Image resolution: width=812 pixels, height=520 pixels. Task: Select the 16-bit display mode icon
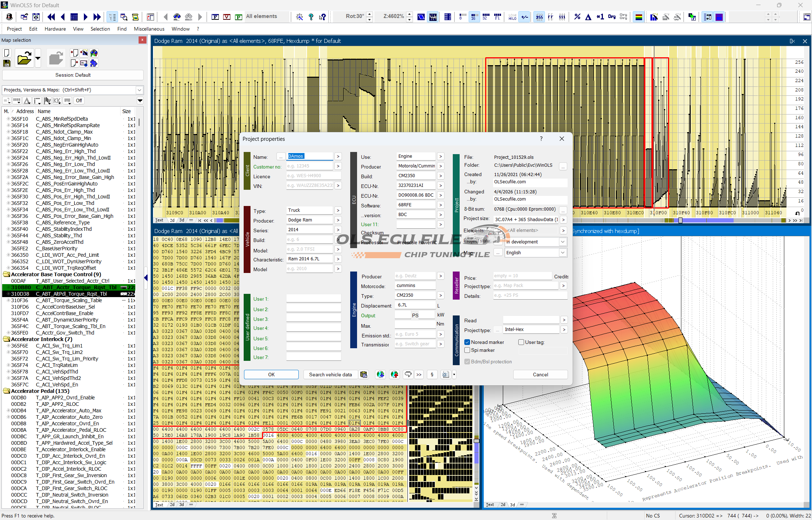tap(474, 17)
